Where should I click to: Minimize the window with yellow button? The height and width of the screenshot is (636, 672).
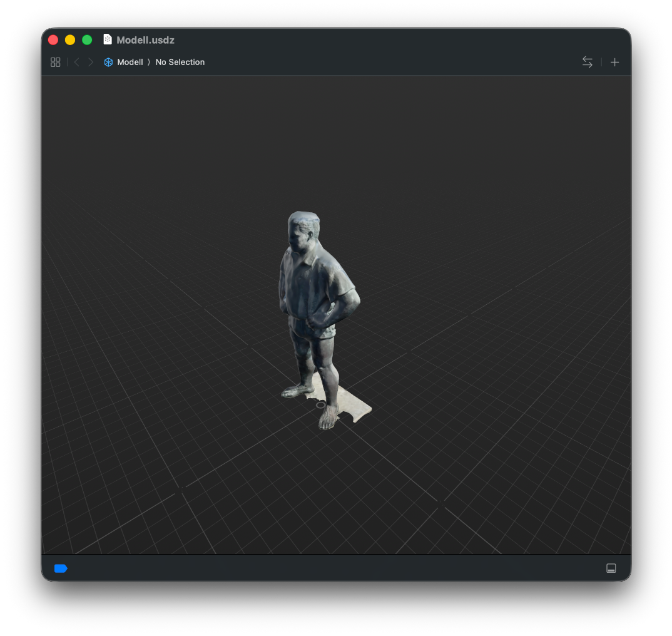click(70, 40)
